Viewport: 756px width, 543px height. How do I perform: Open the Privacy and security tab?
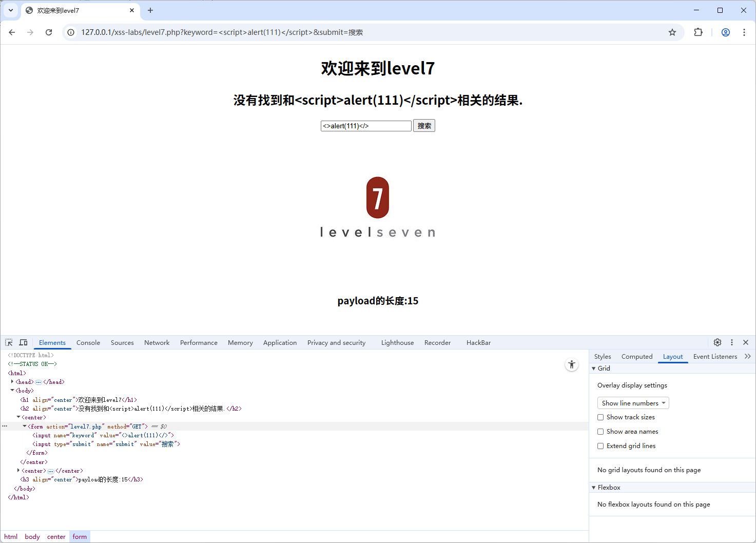tap(336, 343)
